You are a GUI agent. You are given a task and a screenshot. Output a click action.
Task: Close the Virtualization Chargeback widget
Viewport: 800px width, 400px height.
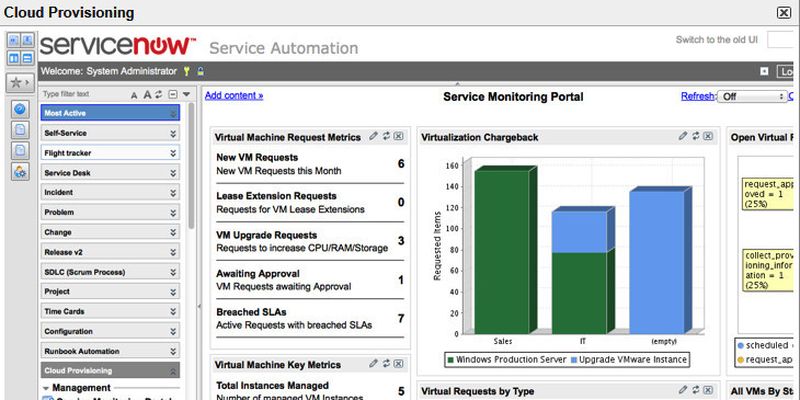[x=708, y=136]
